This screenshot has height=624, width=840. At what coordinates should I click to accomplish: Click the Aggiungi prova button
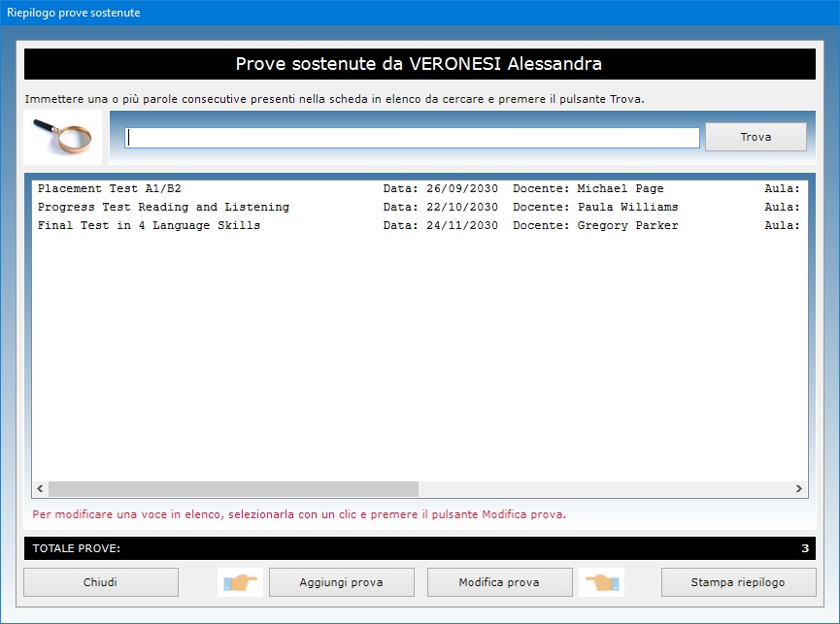click(341, 582)
